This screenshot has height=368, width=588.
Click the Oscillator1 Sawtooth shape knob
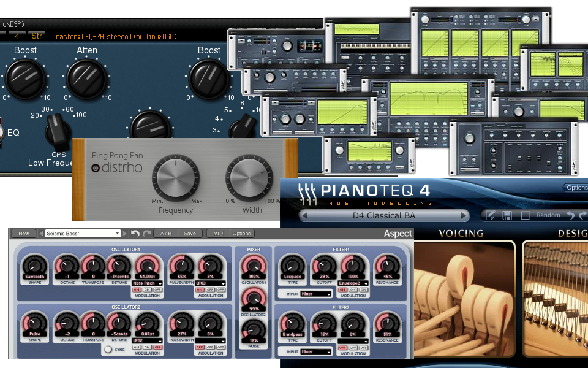34,265
